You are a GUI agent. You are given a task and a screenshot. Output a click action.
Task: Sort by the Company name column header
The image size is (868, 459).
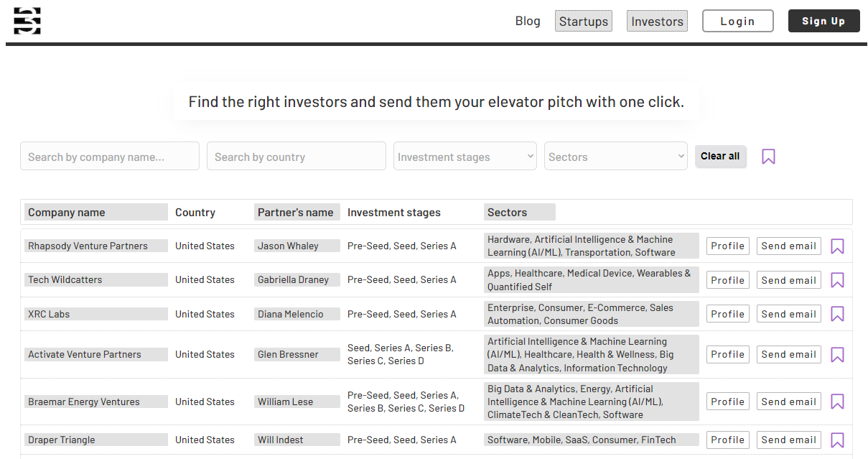(x=65, y=212)
